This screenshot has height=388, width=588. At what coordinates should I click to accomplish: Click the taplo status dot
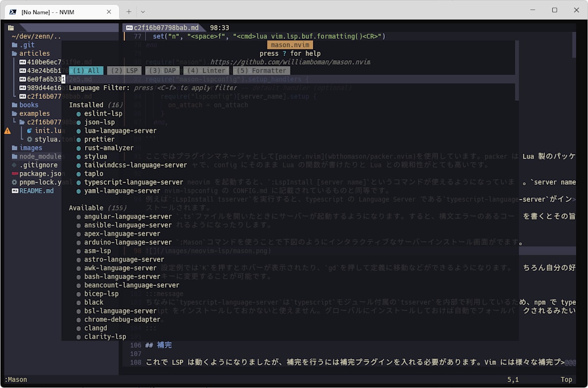point(79,173)
